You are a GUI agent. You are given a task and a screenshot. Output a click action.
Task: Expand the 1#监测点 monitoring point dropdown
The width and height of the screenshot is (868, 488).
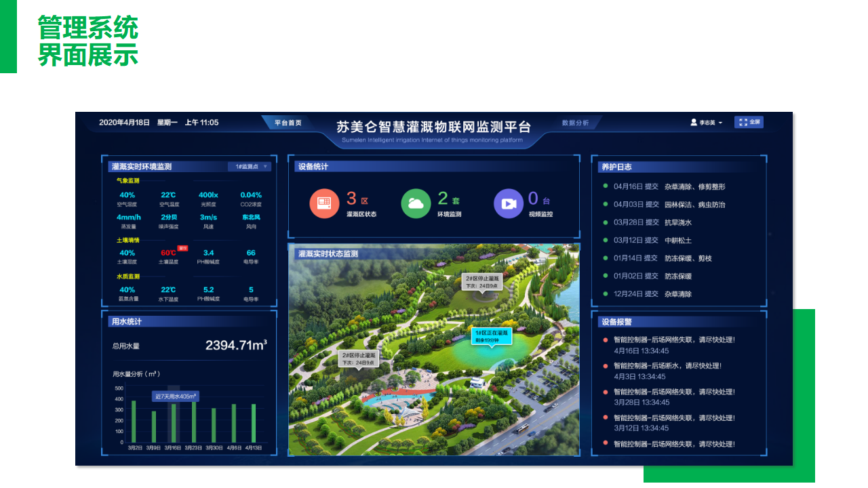click(x=250, y=167)
